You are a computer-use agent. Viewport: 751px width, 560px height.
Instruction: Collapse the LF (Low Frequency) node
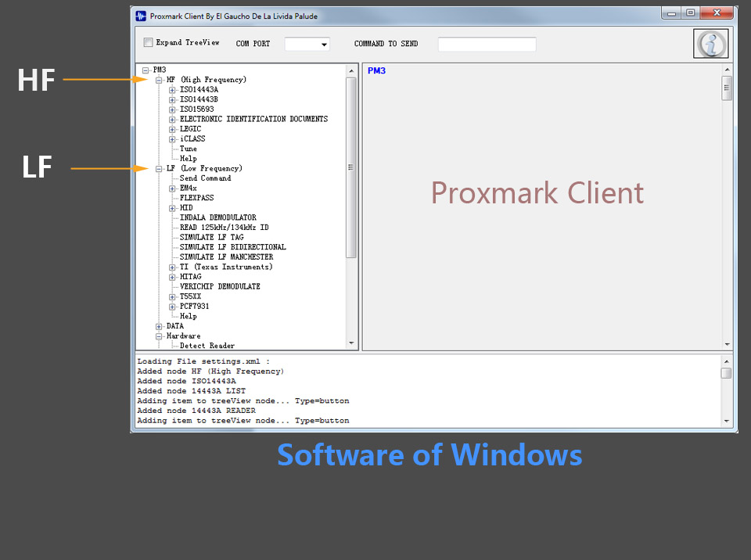(159, 169)
